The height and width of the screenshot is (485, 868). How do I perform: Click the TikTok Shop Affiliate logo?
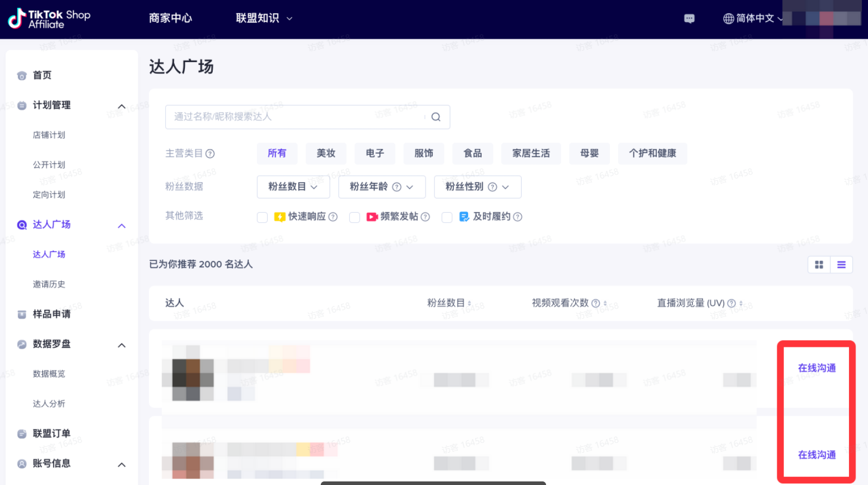(x=49, y=18)
